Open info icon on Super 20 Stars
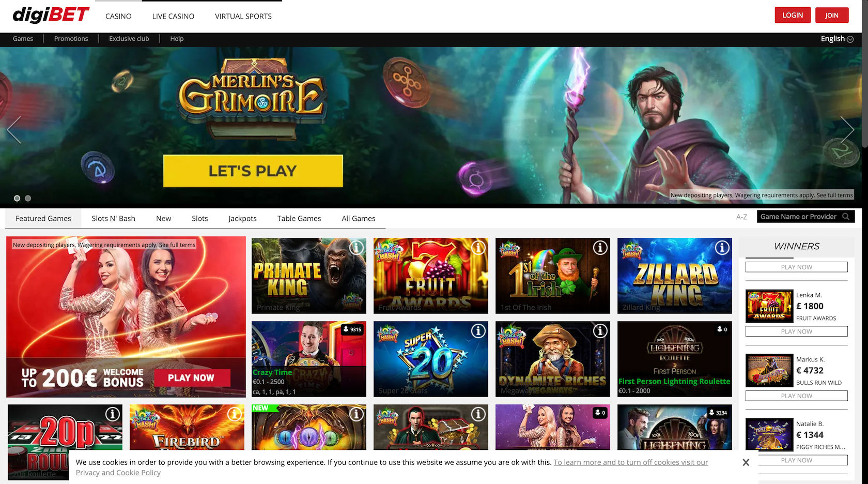The height and width of the screenshot is (484, 868). 478,330
